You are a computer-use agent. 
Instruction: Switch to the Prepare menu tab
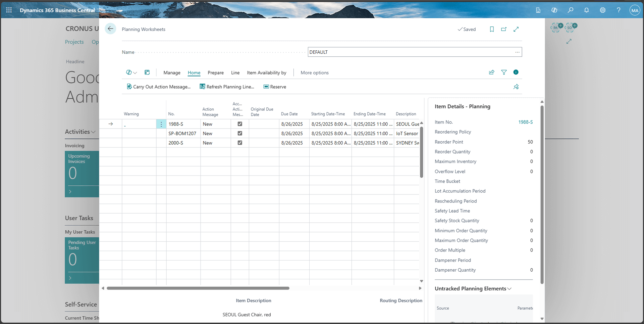(216, 73)
